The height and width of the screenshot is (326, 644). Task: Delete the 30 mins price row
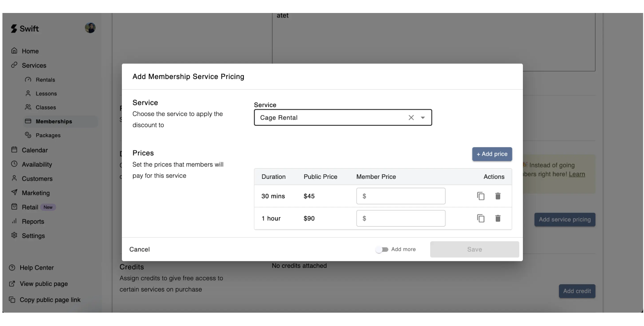point(498,196)
